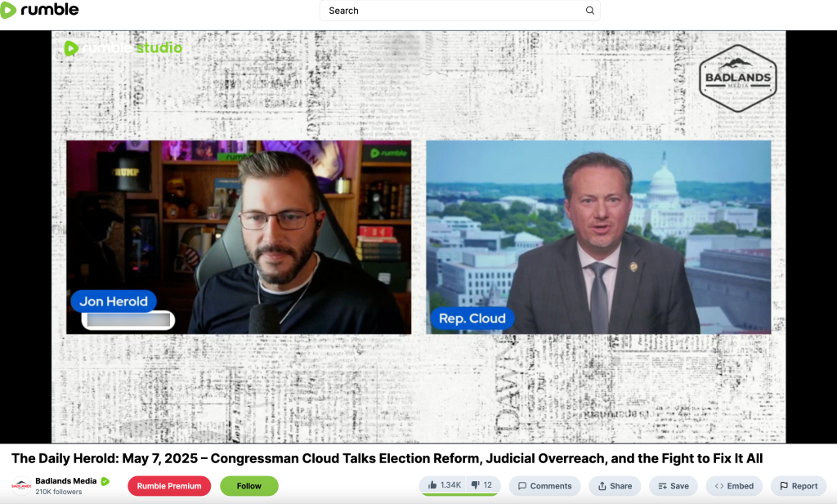
Task: Click the verified badge next to Badlands Media
Action: 105,482
